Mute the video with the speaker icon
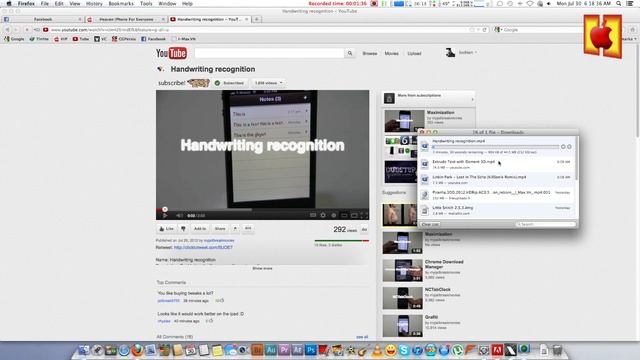 [179, 215]
